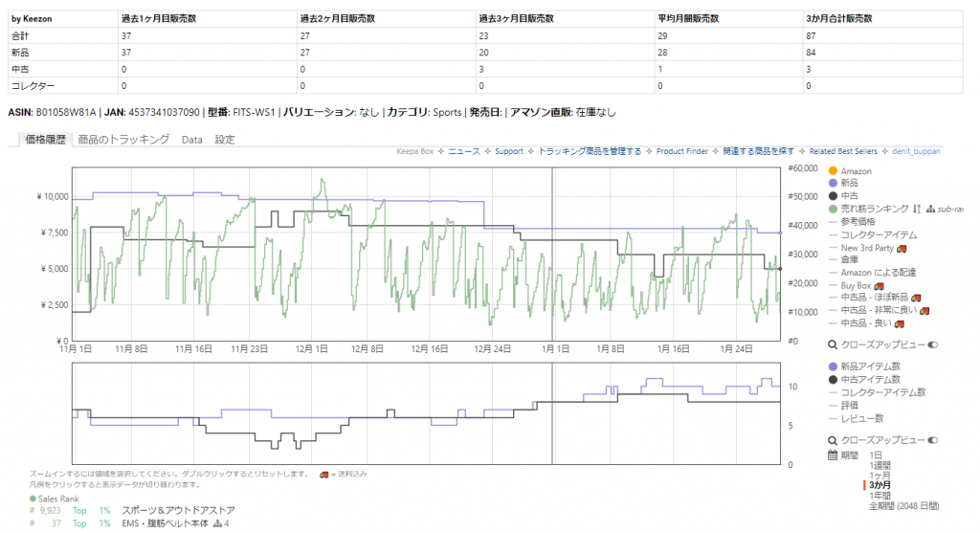Toggle the upper クローズアップビュー switch
980x533 pixels.
point(933,344)
